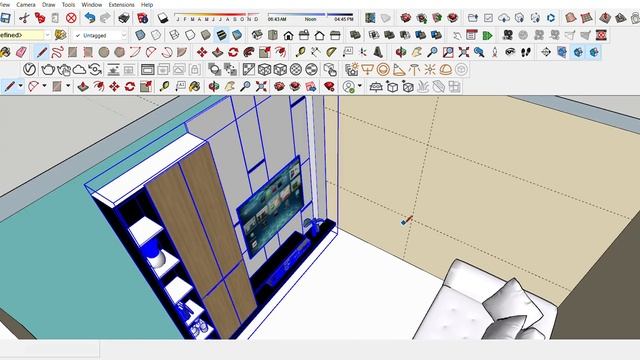
Task: Select the Follow Me tool
Action: (x=249, y=52)
